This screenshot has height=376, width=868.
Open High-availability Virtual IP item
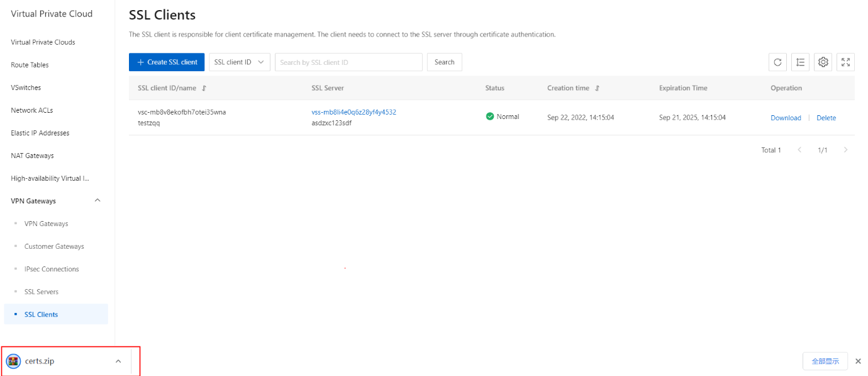50,178
